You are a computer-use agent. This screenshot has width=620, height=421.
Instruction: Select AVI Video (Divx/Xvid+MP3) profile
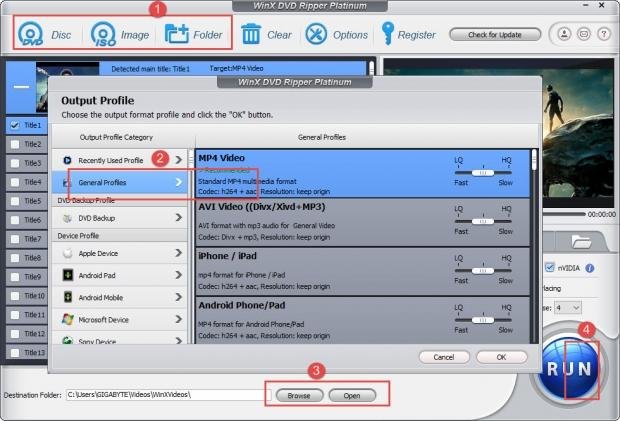[363, 223]
